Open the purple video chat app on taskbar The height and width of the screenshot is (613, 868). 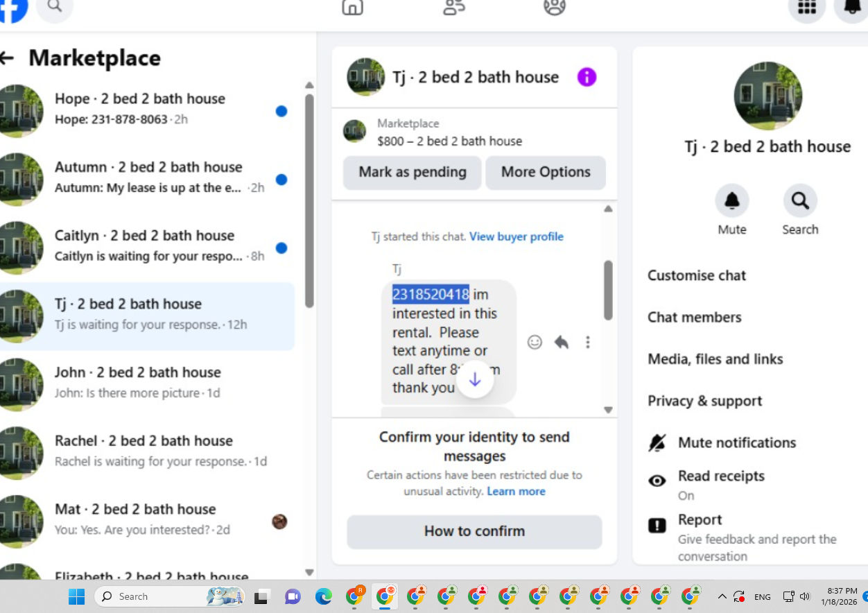[293, 596]
